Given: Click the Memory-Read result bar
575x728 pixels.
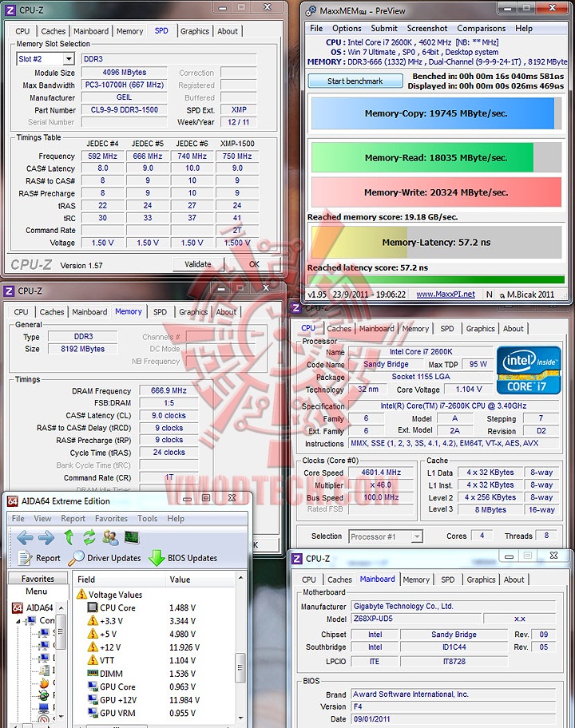Looking at the screenshot, I should 436,158.
